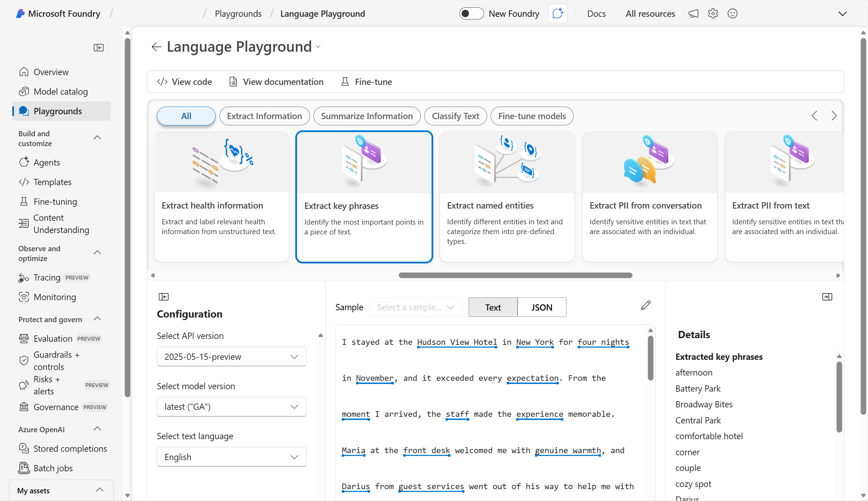Screen dimensions: 868x501
Task: Edit the sample text using the pencil icon
Action: 645,305
